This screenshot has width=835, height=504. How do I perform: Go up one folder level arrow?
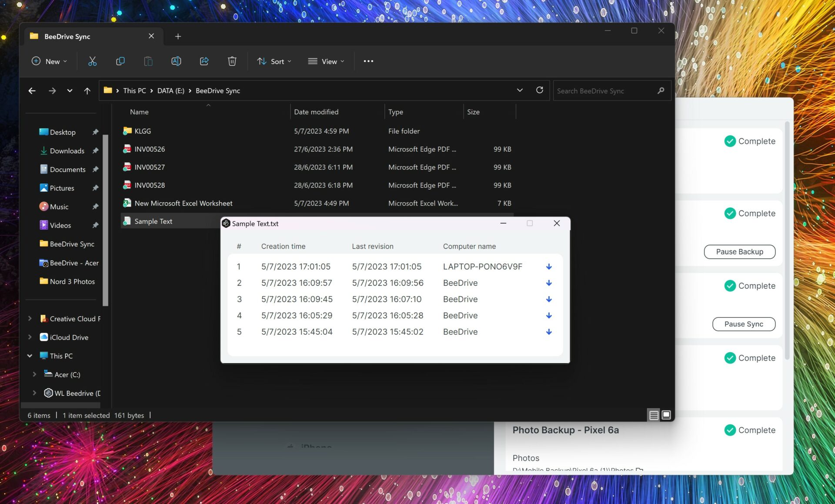point(87,91)
